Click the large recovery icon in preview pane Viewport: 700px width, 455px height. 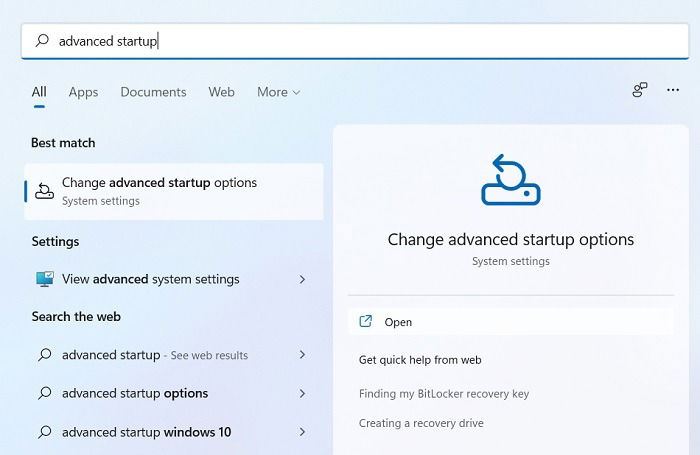511,180
